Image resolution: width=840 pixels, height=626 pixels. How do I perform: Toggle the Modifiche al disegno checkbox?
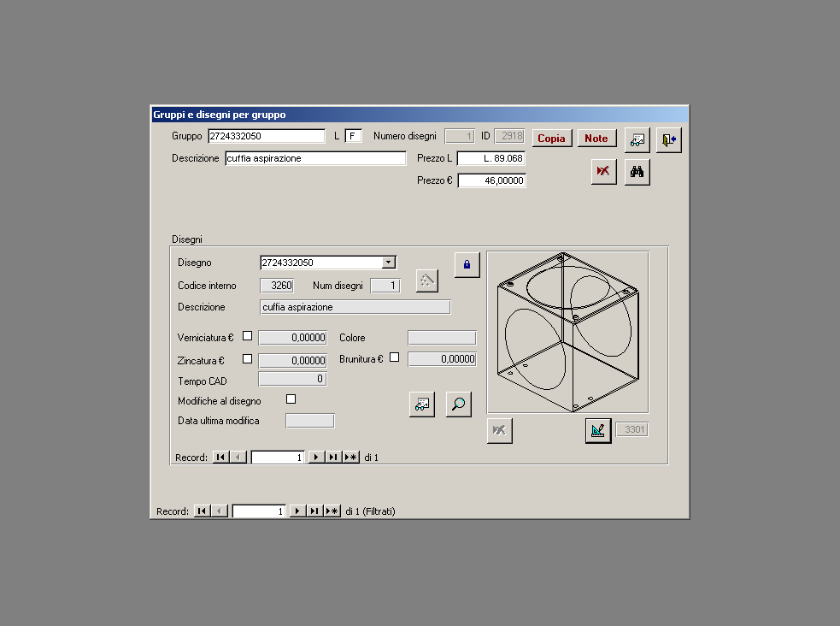point(291,399)
